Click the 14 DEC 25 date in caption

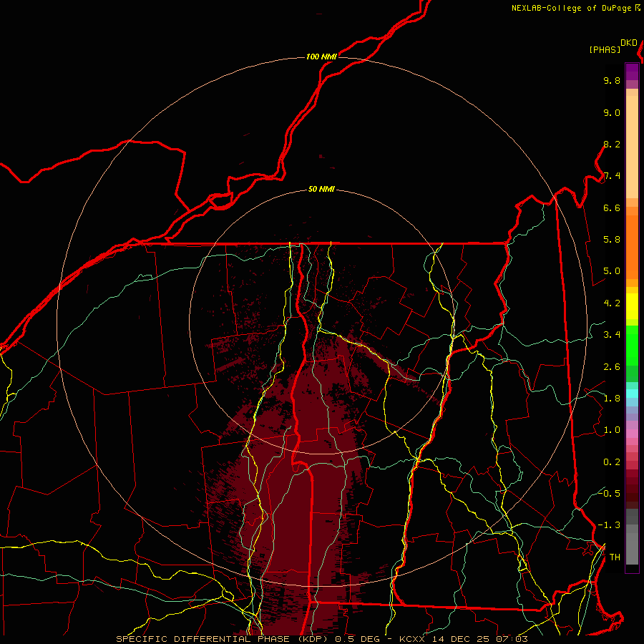(x=460, y=639)
